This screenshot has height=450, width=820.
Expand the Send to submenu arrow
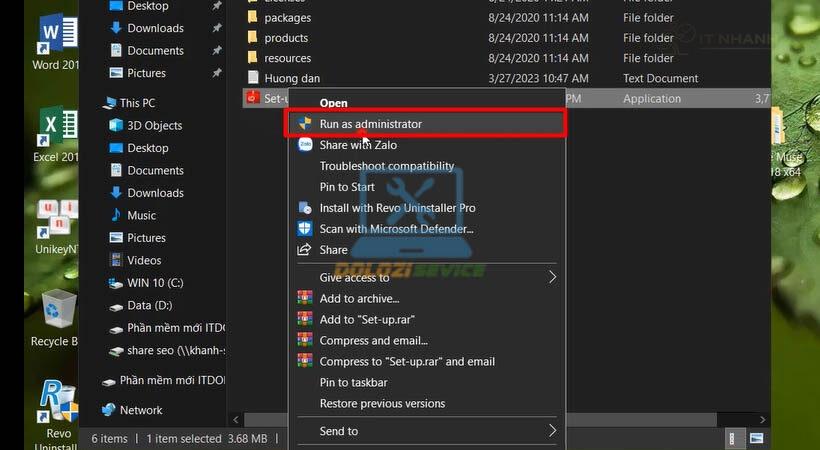tap(552, 431)
